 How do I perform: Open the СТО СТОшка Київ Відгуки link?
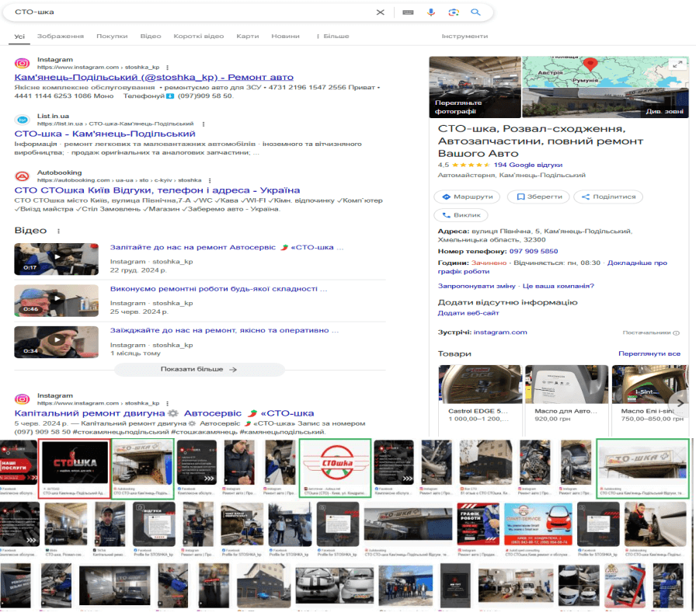click(x=157, y=190)
